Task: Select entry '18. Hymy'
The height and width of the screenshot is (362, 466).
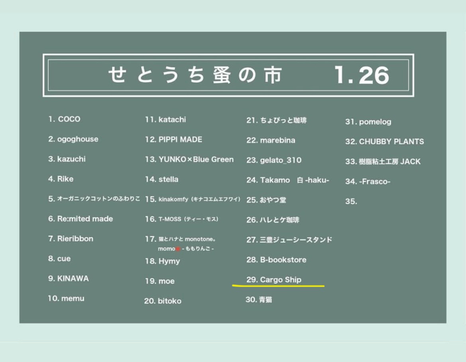Action: 162,261
